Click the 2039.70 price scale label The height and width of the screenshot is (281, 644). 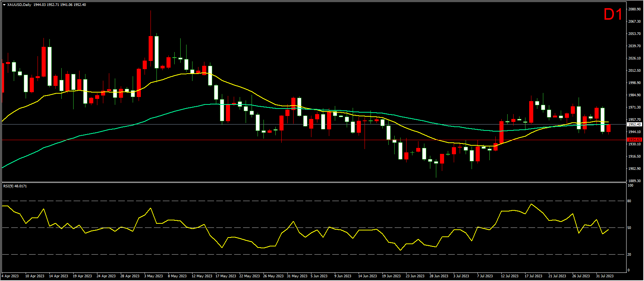[x=634, y=46]
